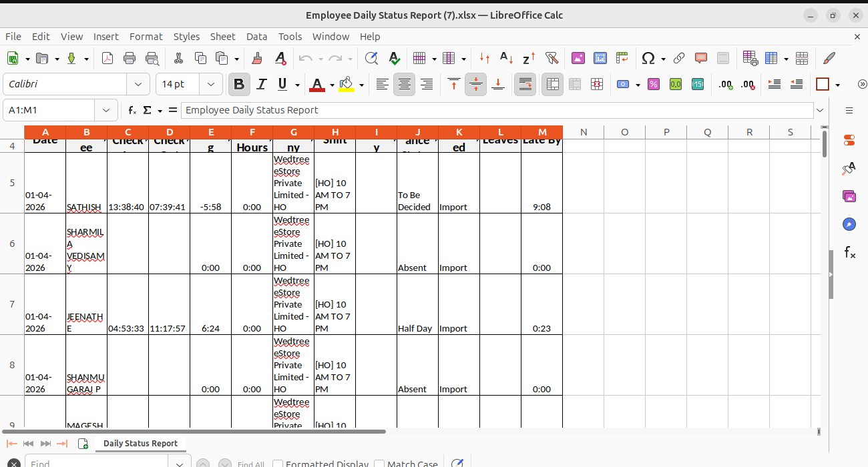Open the Paste options dropdown arrow
Viewport: 868px width, 467px height.
[x=237, y=58]
